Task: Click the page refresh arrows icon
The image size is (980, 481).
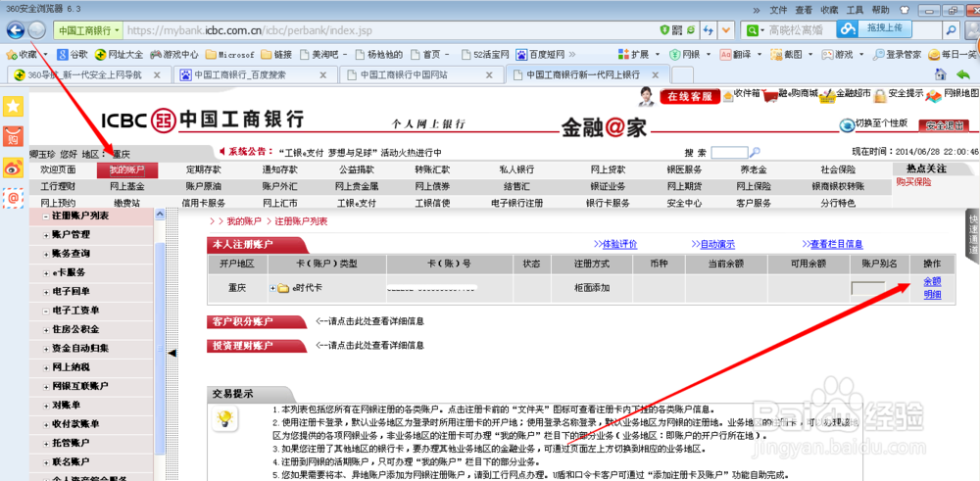Action: [x=709, y=30]
